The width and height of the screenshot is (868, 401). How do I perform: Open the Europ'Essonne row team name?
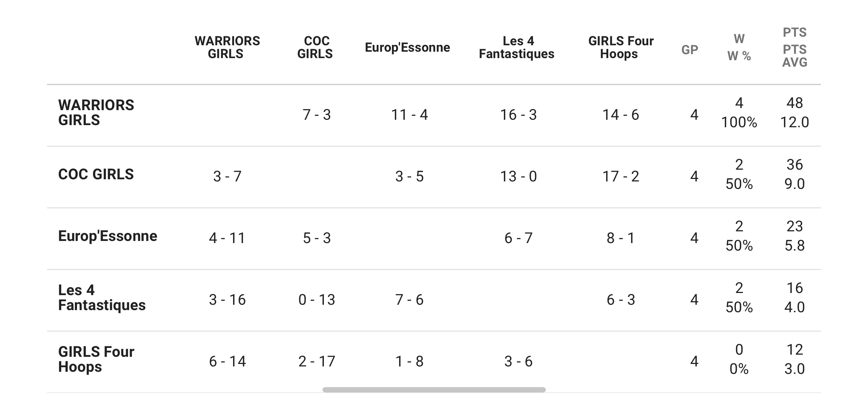(x=108, y=236)
